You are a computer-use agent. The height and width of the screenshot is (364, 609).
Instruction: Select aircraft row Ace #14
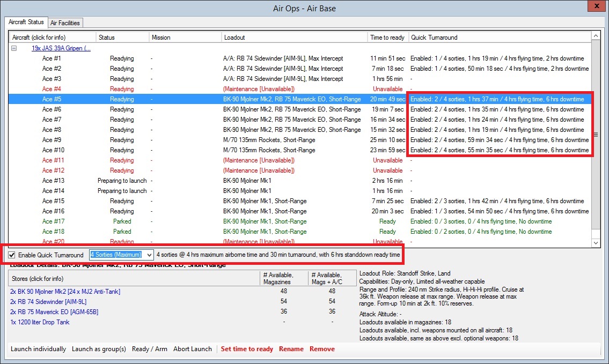pyautogui.click(x=300, y=191)
